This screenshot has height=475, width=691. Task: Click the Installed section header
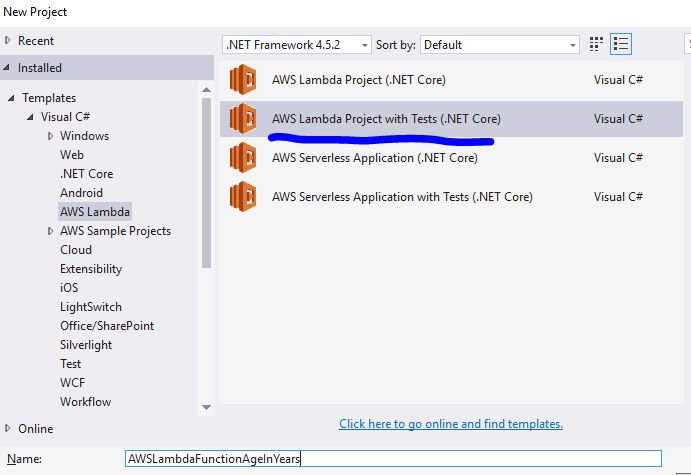(107, 67)
